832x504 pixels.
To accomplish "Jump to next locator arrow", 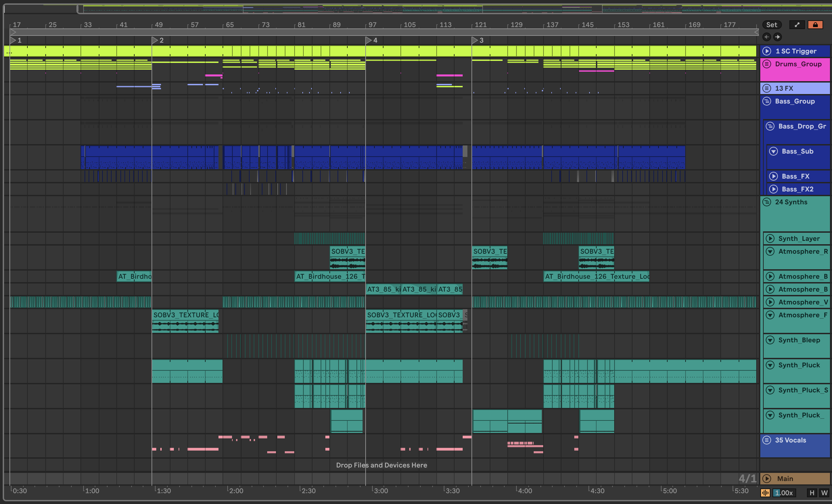I will point(777,37).
